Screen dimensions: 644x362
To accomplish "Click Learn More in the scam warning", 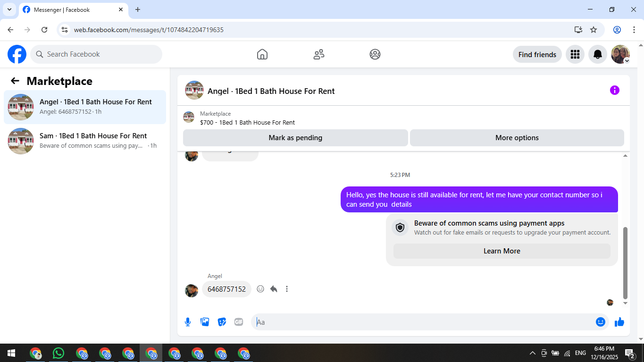I will coord(502,251).
